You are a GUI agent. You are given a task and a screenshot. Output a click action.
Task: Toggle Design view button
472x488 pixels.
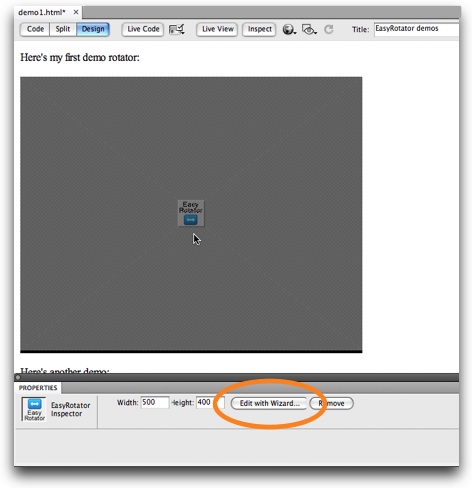click(93, 29)
